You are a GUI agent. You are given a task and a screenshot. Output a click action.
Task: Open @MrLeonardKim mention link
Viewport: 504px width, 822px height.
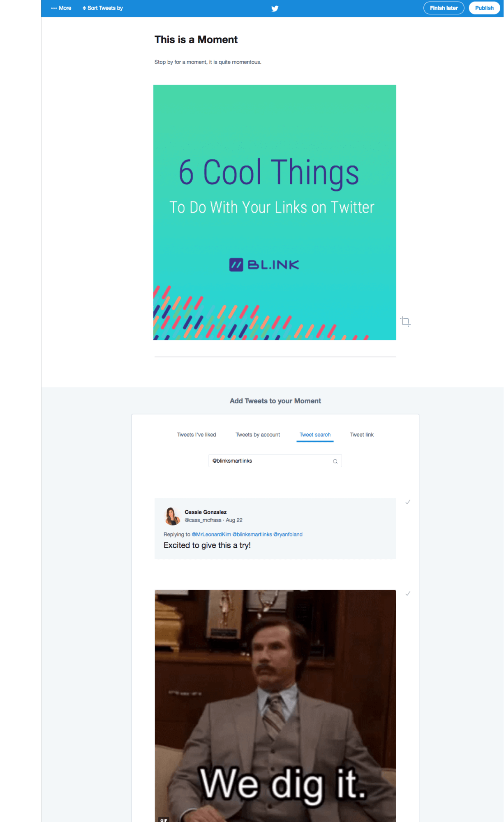(x=211, y=535)
